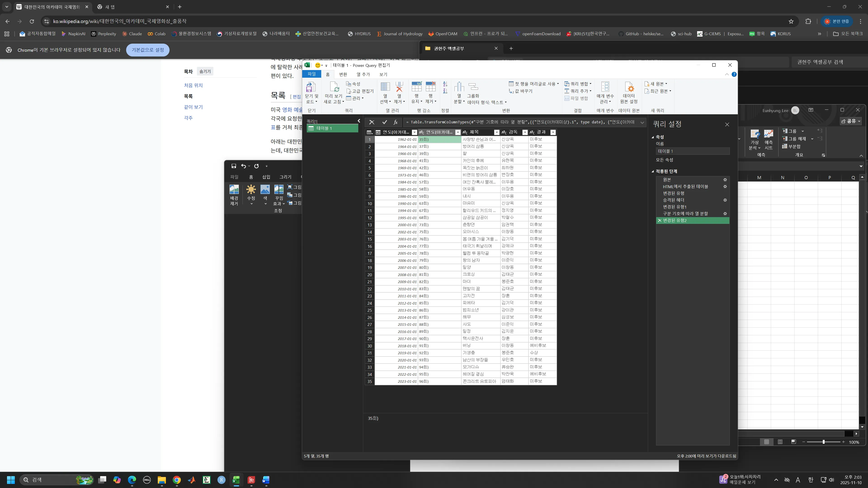Sort ascending using the A-Z icon
Image resolution: width=868 pixels, height=488 pixels.
445,84
